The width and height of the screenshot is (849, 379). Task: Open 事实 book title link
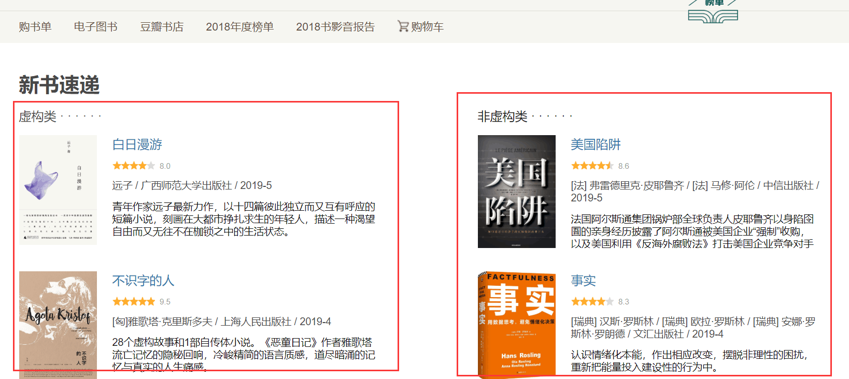pyautogui.click(x=583, y=280)
